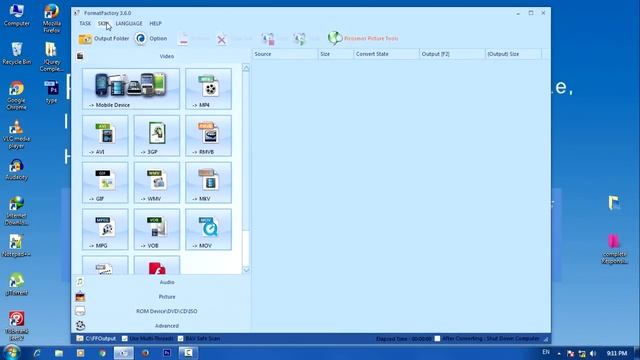Sort by Source column header
Screen dimensions: 640x360
click(x=285, y=54)
